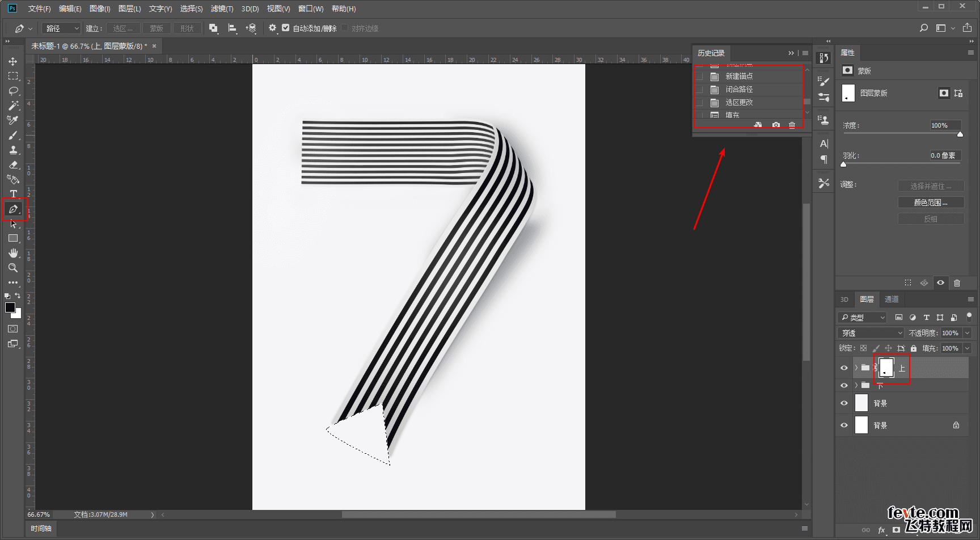
Task: Expand the 上 layer group
Action: pyautogui.click(x=856, y=368)
